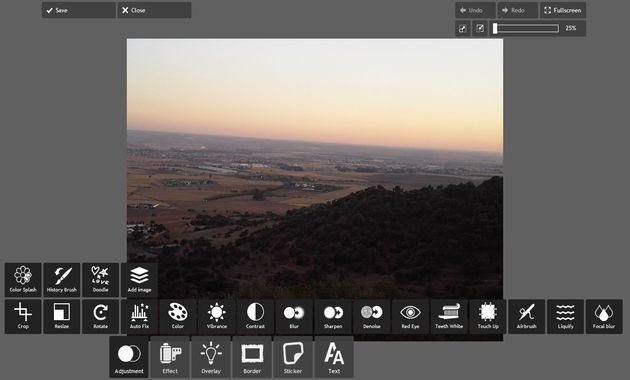The width and height of the screenshot is (630, 380).
Task: Open the Liquify tool
Action: pyautogui.click(x=565, y=316)
